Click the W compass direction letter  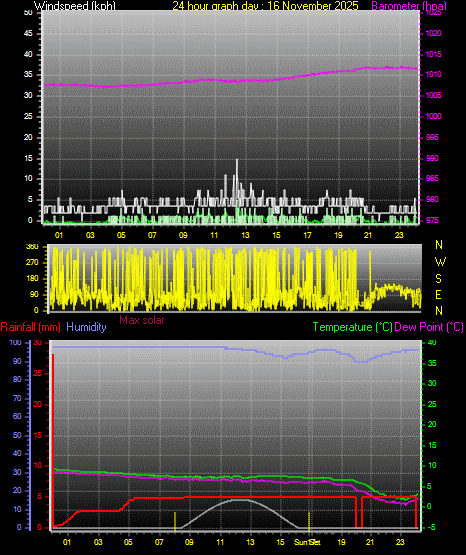[440, 262]
